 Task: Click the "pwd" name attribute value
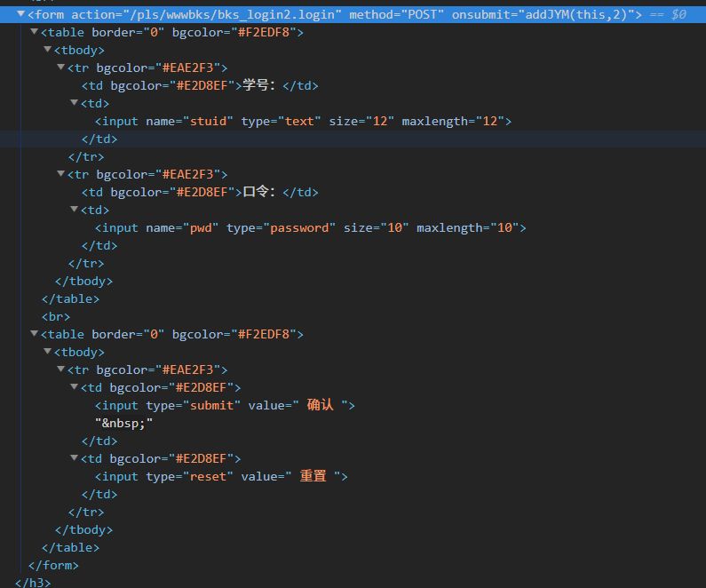pos(201,227)
